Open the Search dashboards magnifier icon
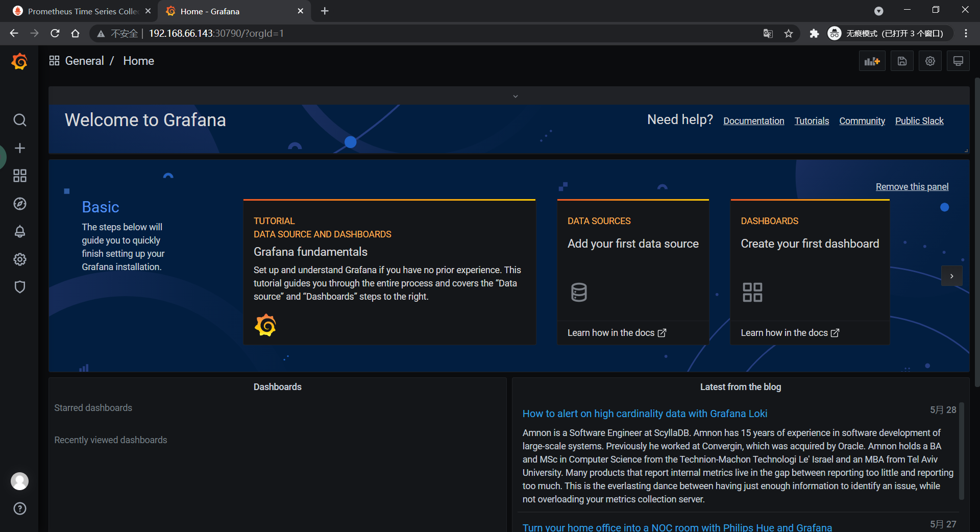 click(x=19, y=120)
